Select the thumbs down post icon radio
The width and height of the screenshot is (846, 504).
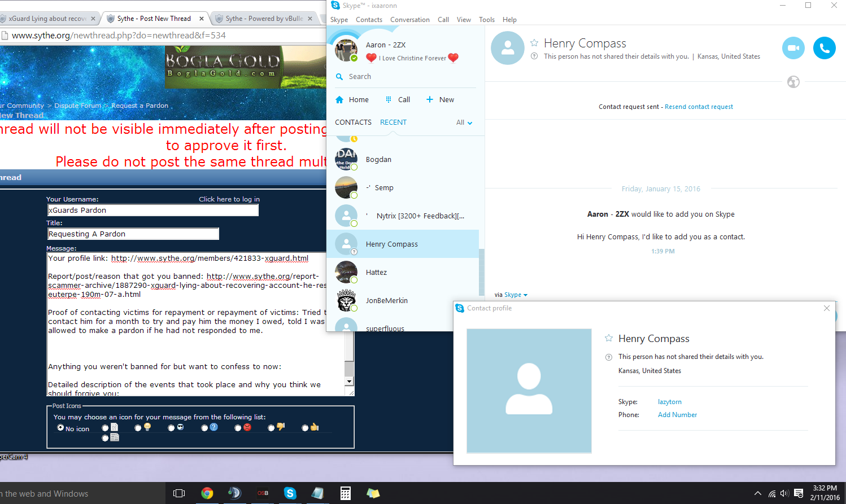(271, 428)
